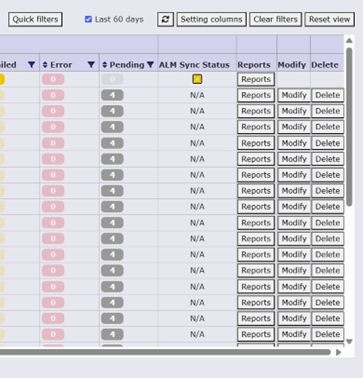Click the horizontal scrollbar right arrow
Screen dimensions: 363x378
339,352
